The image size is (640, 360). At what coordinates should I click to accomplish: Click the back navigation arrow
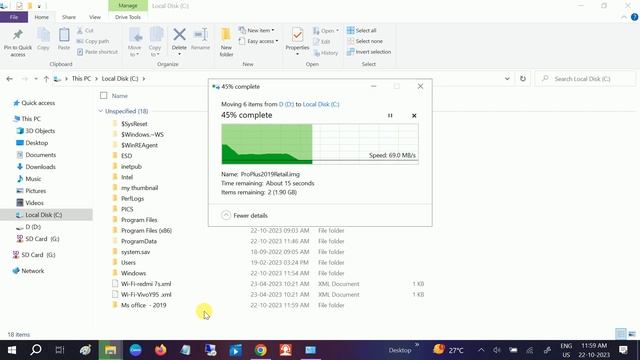pos(9,79)
